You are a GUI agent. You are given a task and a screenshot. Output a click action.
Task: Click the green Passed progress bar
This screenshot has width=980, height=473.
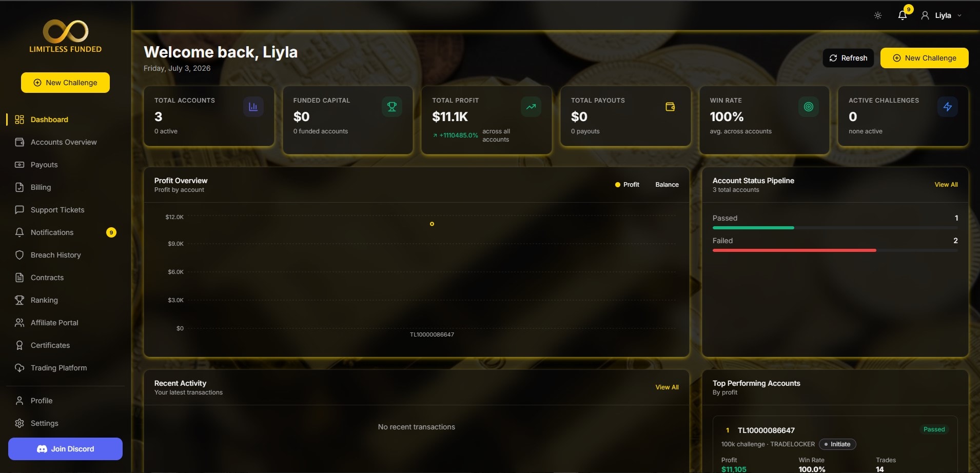753,228
